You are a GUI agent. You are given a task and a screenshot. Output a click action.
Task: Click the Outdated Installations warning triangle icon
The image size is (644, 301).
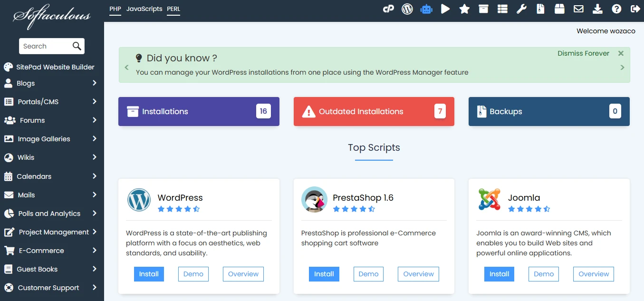309,112
